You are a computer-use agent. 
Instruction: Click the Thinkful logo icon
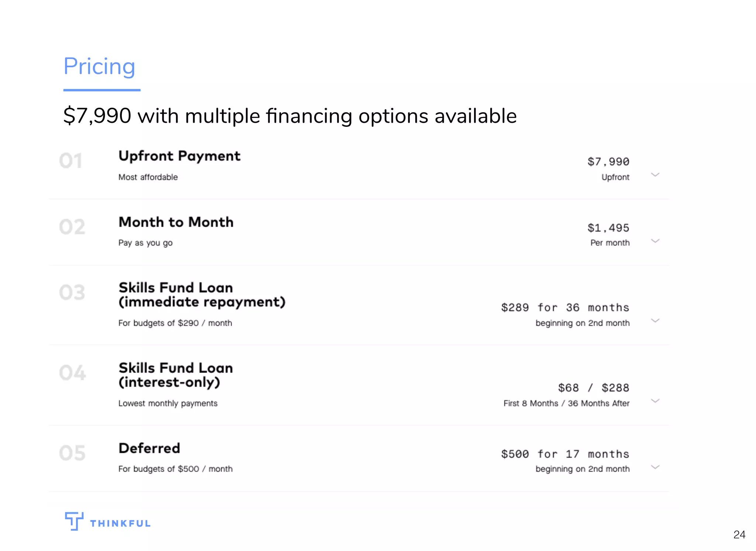coord(74,521)
